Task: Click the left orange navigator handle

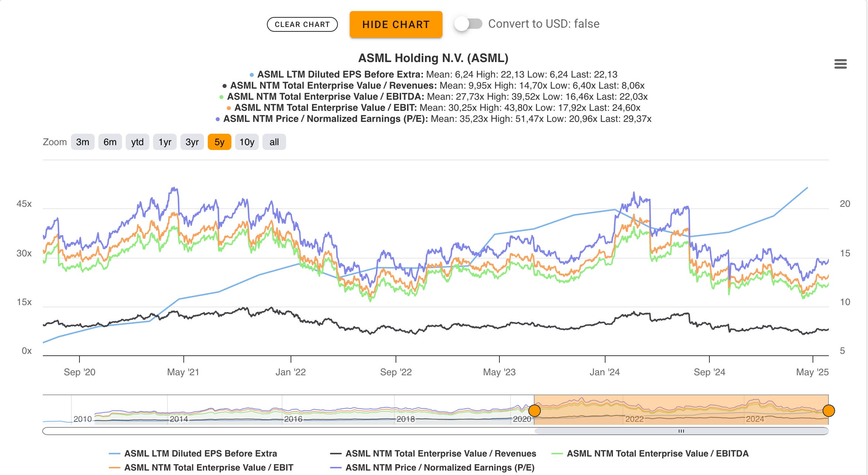Action: pos(535,410)
